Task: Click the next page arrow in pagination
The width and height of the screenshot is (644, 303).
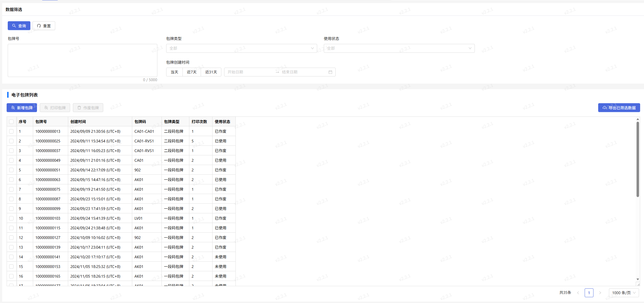Action: click(x=600, y=293)
